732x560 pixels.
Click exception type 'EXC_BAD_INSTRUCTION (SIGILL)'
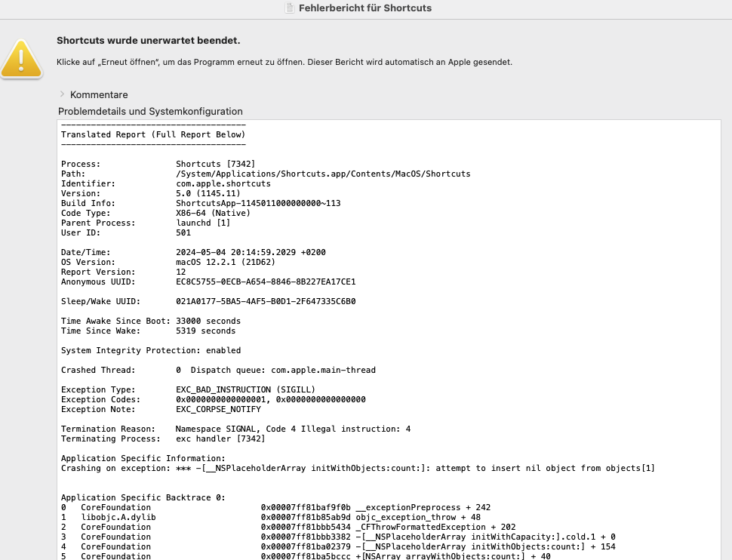coord(245,389)
